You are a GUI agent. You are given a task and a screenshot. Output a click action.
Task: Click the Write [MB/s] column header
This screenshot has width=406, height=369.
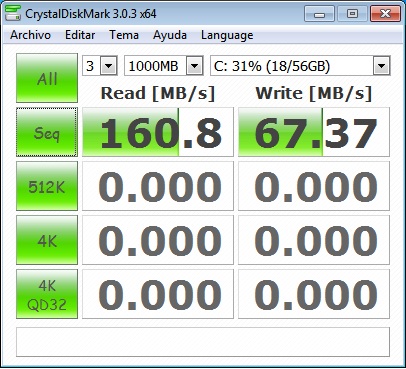[314, 93]
